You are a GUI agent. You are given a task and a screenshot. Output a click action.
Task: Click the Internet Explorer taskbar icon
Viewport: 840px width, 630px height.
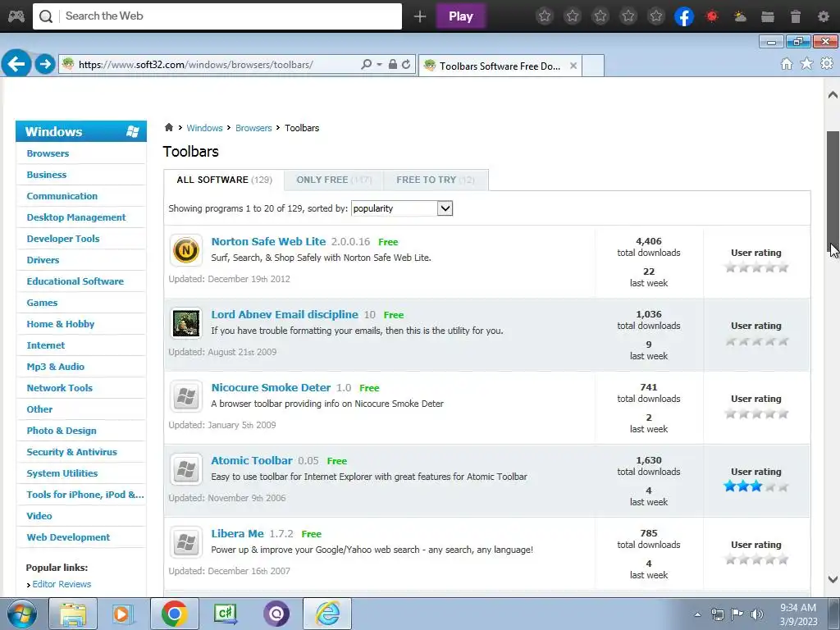pos(327,614)
